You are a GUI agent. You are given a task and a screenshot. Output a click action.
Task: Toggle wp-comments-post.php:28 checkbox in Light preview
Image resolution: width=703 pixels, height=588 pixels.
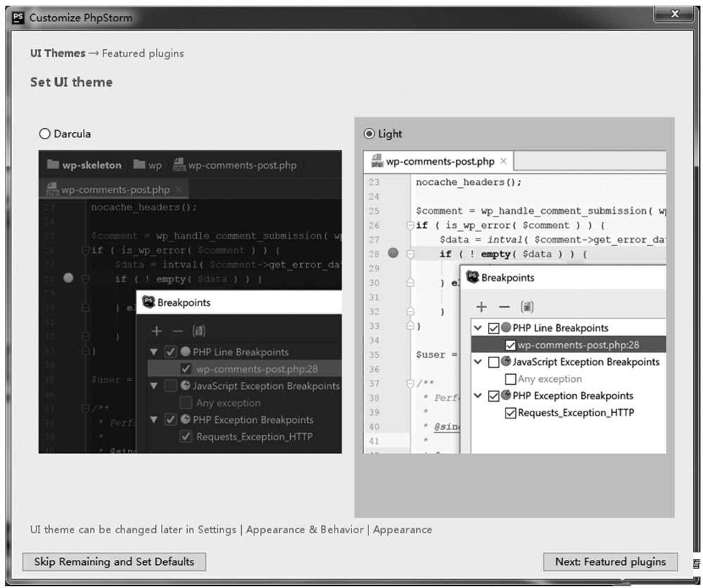coord(510,345)
